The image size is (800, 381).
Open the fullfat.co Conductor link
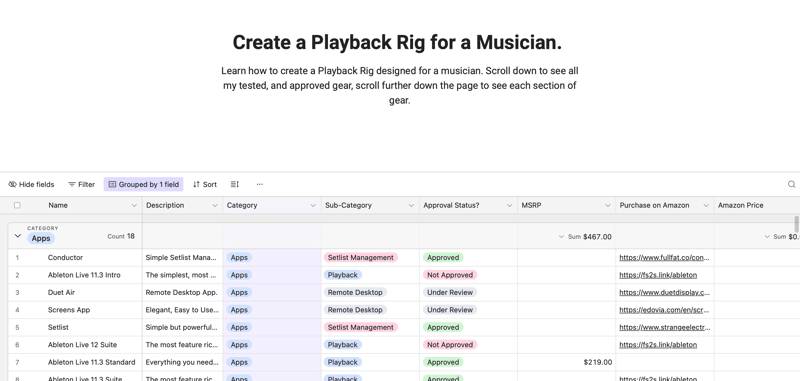coord(664,258)
